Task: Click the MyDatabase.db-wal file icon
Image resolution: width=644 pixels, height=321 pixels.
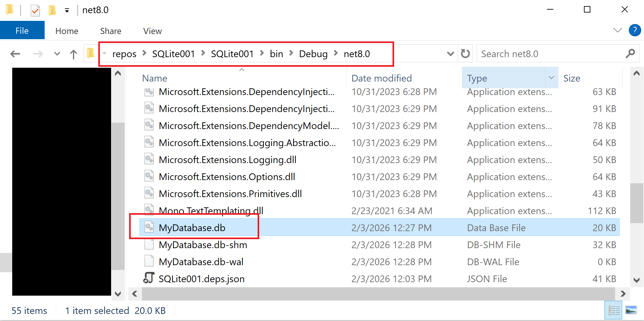Action: coord(149,262)
